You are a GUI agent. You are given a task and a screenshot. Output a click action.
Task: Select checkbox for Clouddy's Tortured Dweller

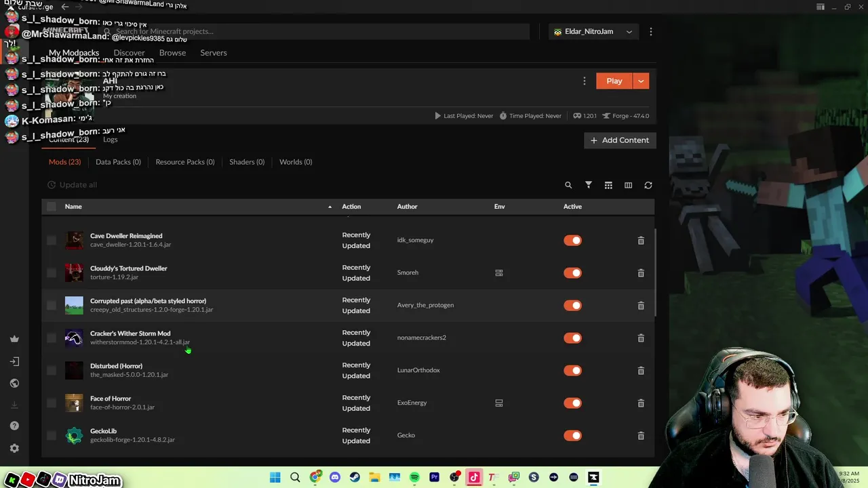point(52,272)
